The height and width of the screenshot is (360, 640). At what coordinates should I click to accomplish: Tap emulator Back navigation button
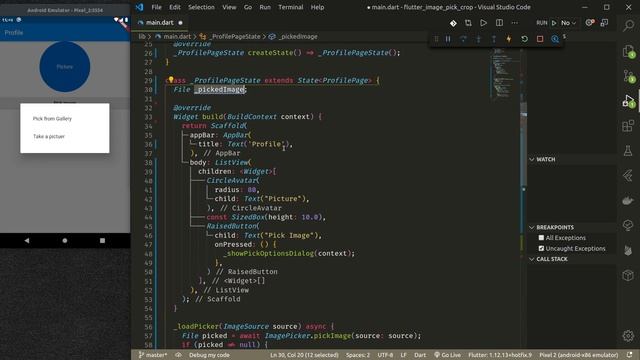27,240
